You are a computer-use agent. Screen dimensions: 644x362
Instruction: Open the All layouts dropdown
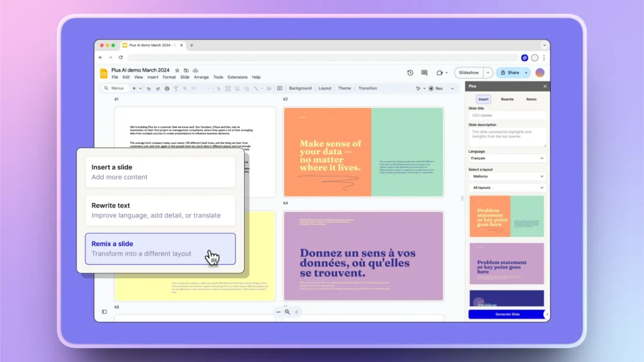[508, 187]
